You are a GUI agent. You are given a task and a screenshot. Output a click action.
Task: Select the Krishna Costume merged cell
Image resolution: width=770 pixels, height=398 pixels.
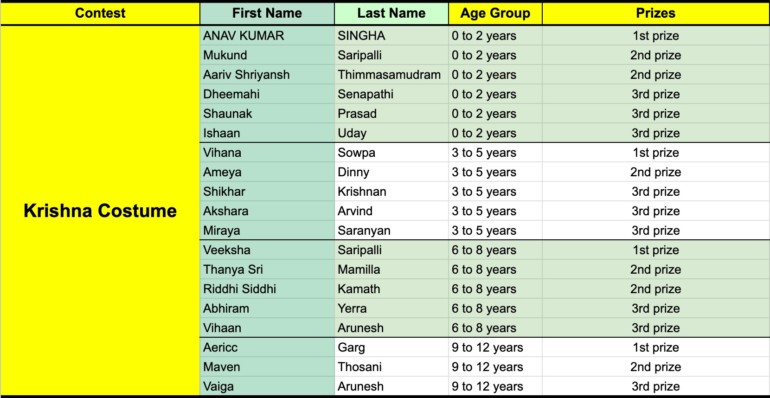click(100, 211)
